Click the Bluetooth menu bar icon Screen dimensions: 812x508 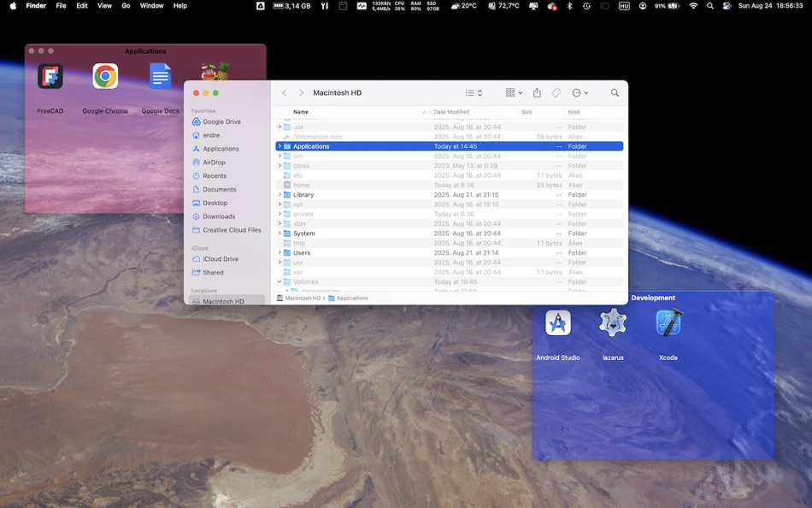click(x=569, y=6)
